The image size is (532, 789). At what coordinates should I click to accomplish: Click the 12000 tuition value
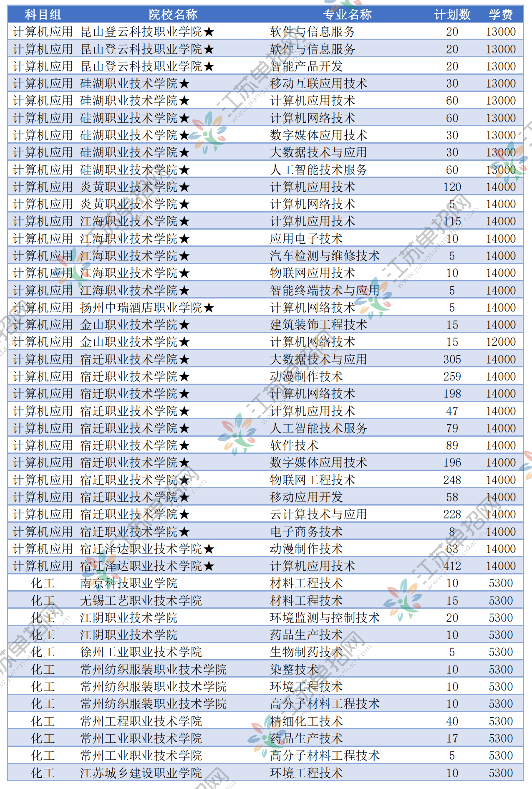(x=501, y=342)
